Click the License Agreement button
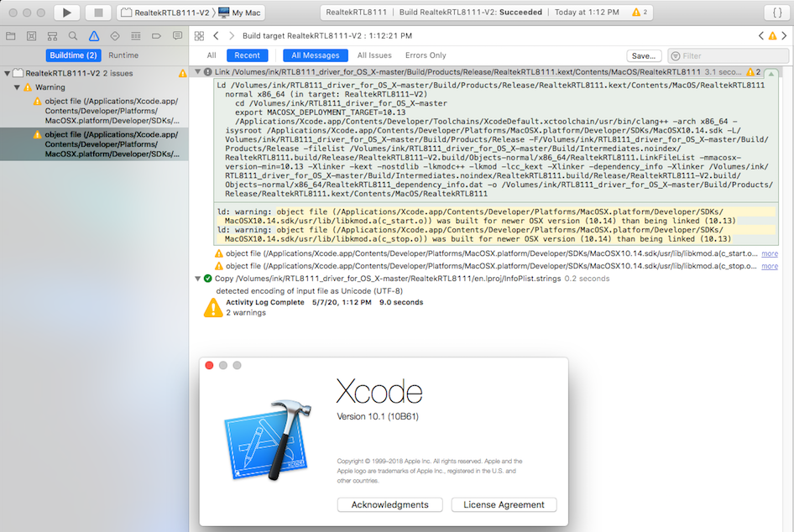This screenshot has width=794, height=532. coord(504,504)
